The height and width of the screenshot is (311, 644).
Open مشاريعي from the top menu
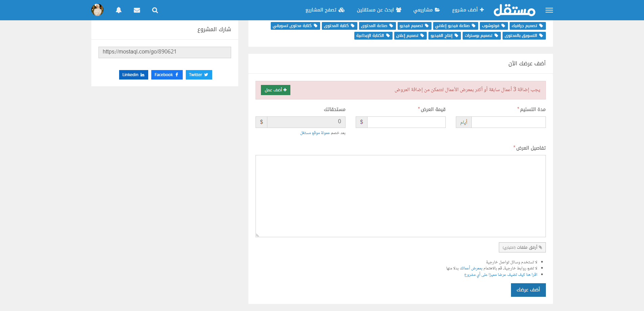[x=426, y=10]
